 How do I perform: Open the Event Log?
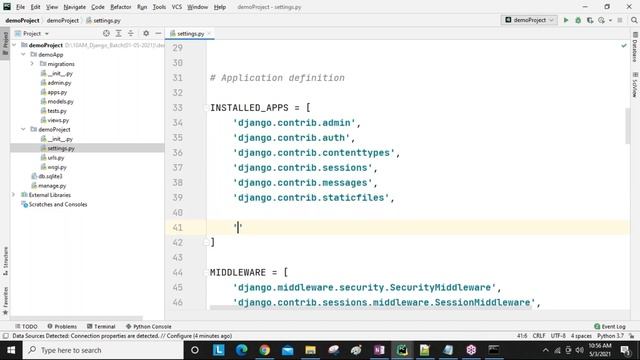click(x=610, y=327)
